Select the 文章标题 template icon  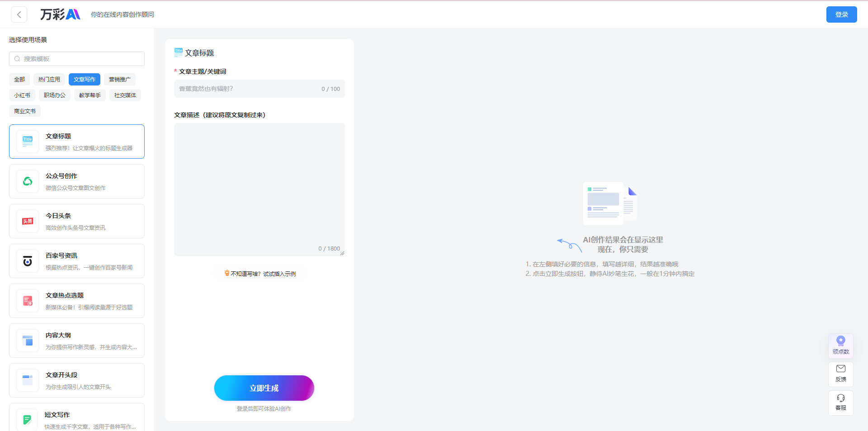point(27,141)
